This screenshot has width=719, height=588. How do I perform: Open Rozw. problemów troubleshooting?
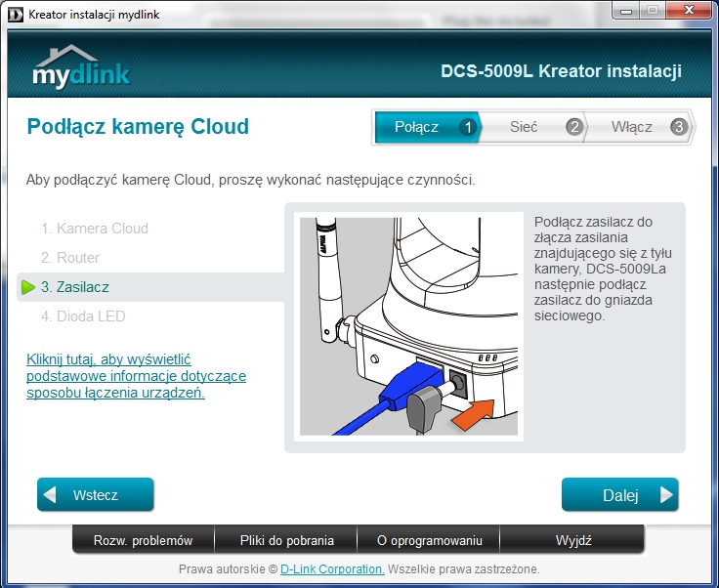click(143, 540)
